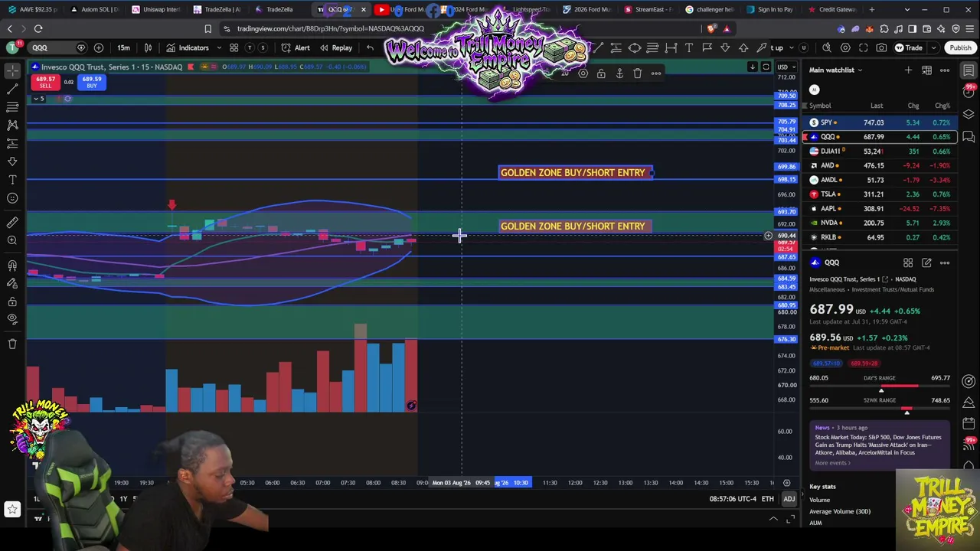The width and height of the screenshot is (980, 551).
Task: Select the NVDA row in the watchlist
Action: point(879,223)
